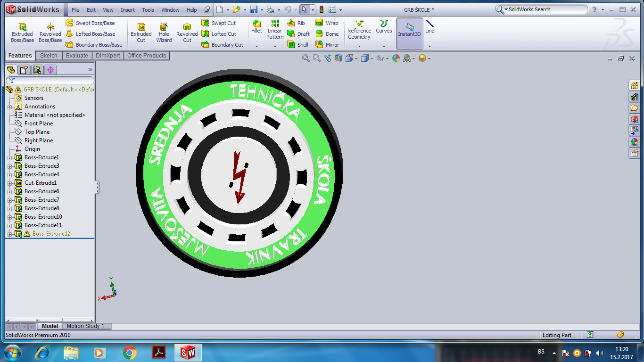Open Zoom to Fit view tool

point(306,58)
